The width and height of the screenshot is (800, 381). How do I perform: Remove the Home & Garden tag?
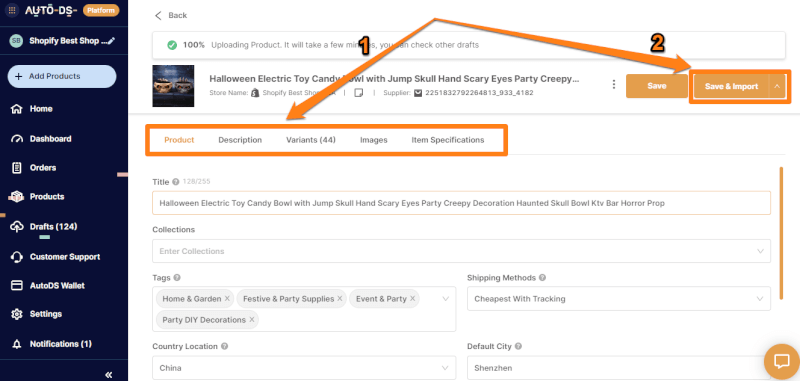pos(227,299)
